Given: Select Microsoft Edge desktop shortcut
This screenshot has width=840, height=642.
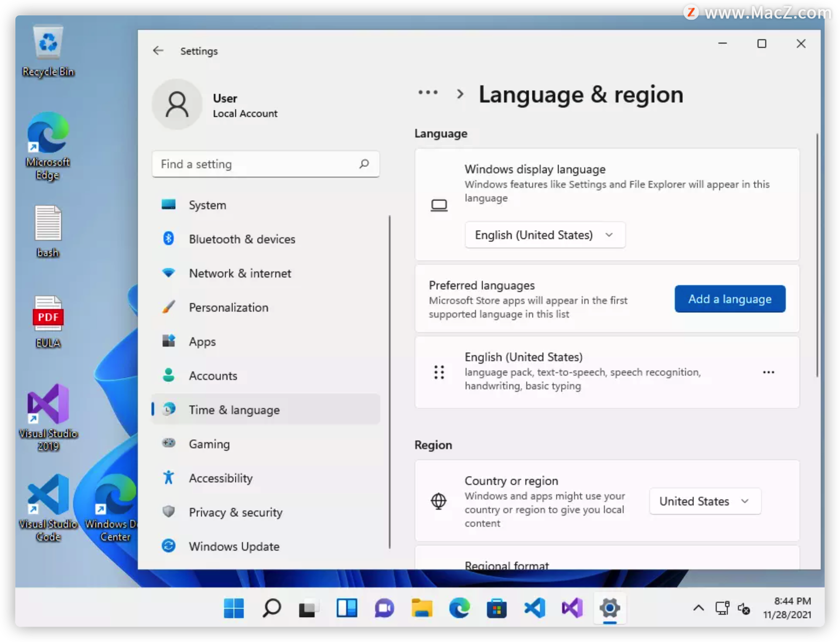Looking at the screenshot, I should click(x=48, y=147).
